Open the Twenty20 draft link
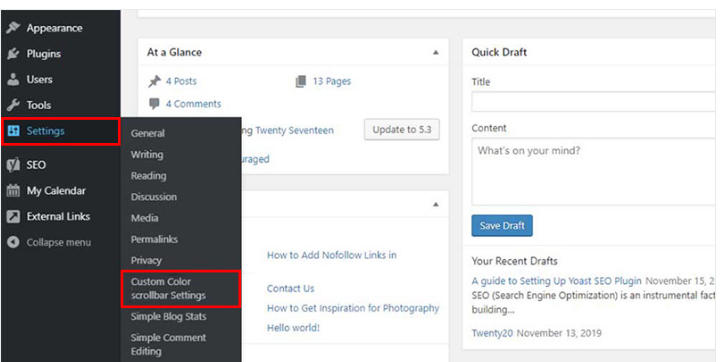 click(x=492, y=333)
